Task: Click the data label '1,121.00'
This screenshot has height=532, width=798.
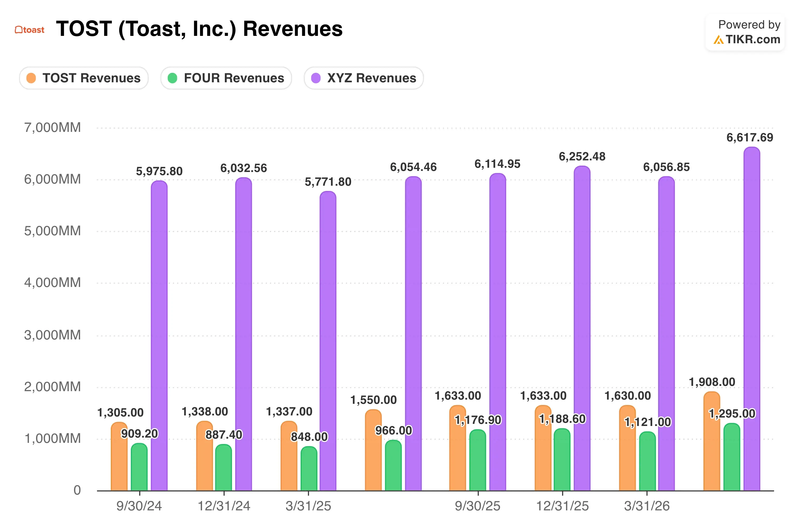Action: coord(648,422)
